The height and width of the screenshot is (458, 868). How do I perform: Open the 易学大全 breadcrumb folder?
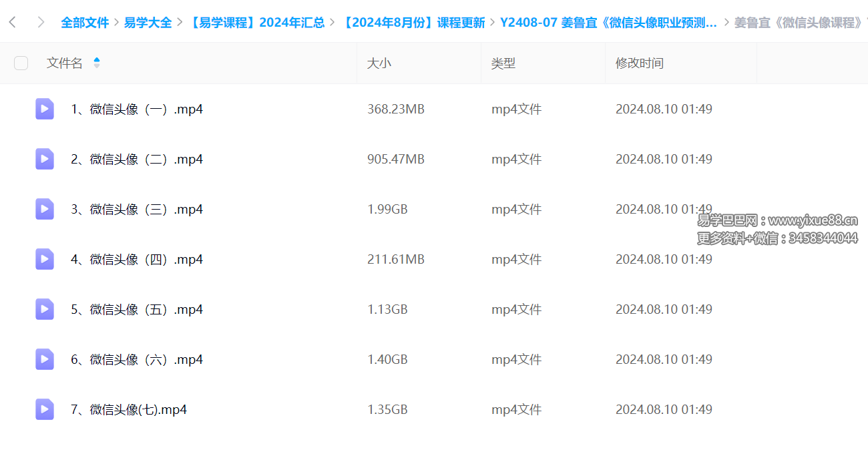[148, 22]
